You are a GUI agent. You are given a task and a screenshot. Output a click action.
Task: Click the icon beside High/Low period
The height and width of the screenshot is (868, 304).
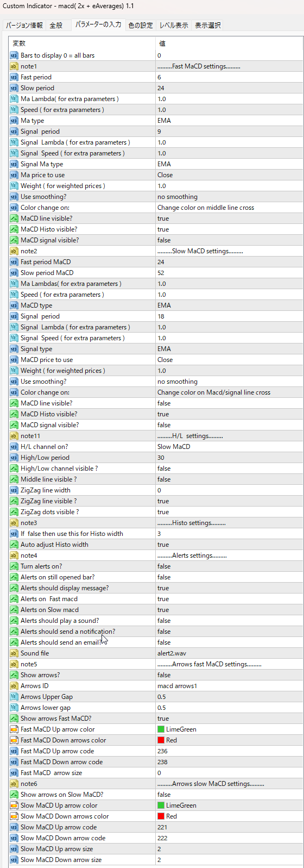click(14, 458)
